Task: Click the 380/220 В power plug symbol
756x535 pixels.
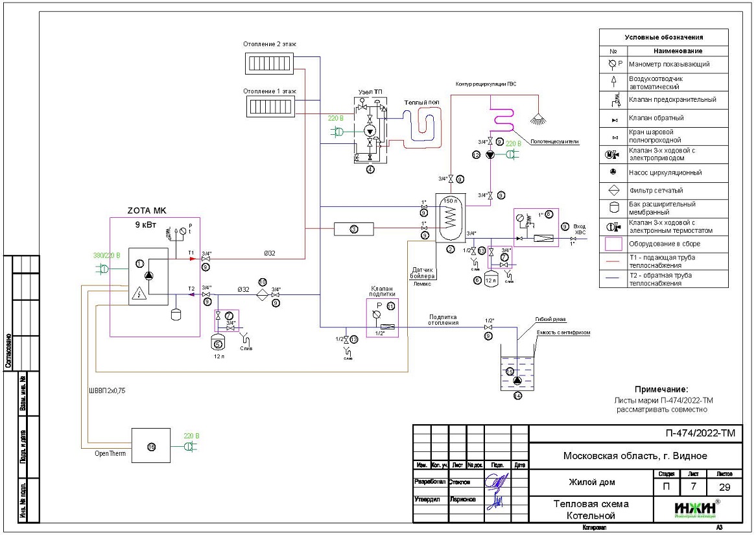Action: point(102,267)
